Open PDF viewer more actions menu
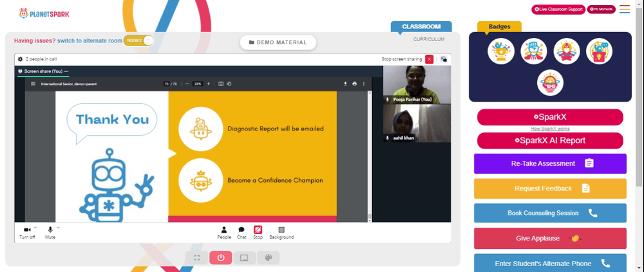Screen dimensions: 644x272 pos(363,84)
